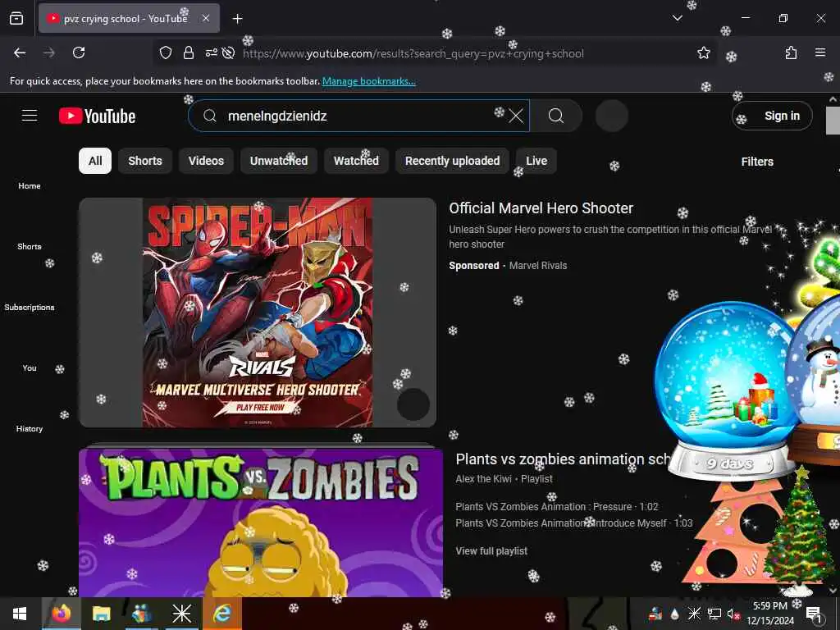Image resolution: width=840 pixels, height=630 pixels.
Task: Open Plants VS Zombies Animation Pressure video
Action: click(557, 507)
